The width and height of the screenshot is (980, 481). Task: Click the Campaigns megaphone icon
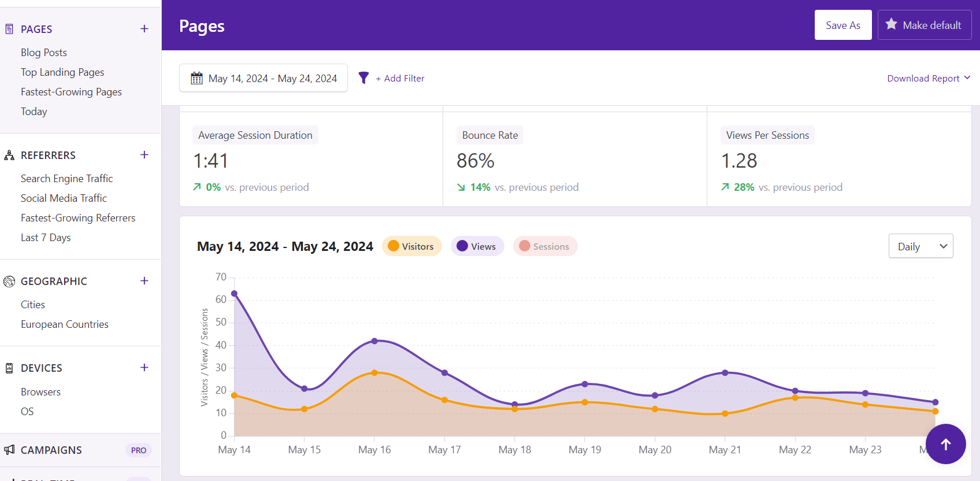coord(9,450)
